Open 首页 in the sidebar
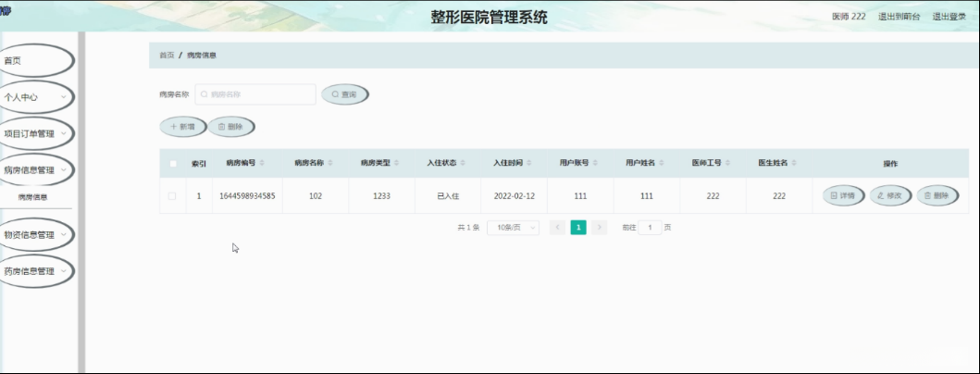 pos(35,61)
